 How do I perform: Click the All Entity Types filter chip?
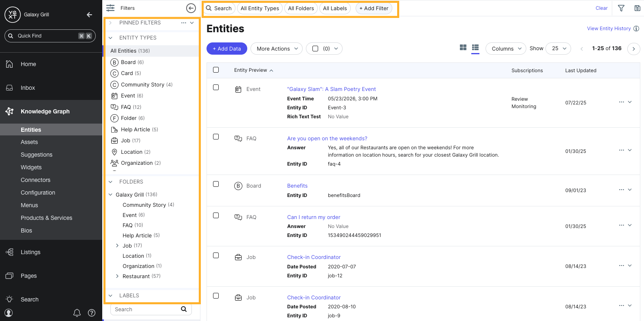point(260,8)
